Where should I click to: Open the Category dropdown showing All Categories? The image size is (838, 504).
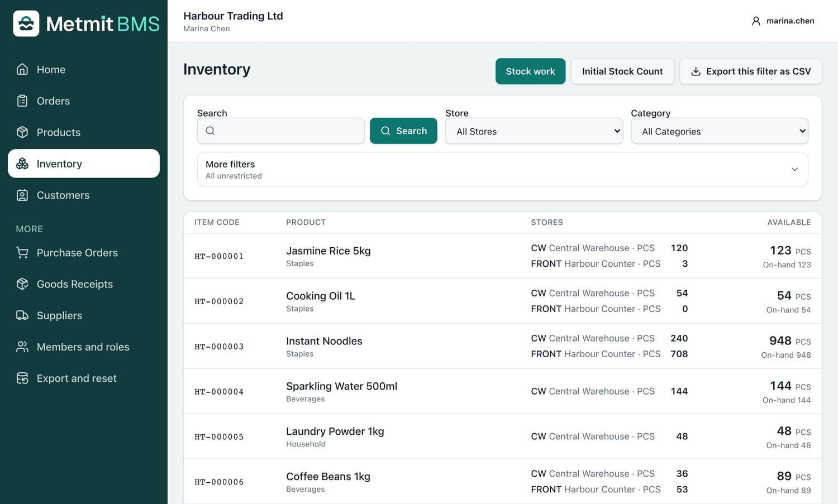(x=720, y=131)
